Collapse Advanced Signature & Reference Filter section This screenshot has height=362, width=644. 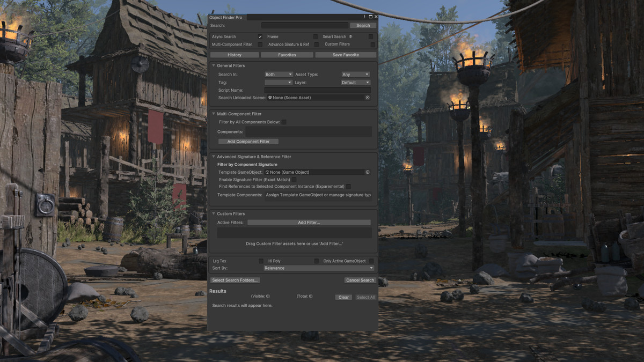click(x=214, y=157)
